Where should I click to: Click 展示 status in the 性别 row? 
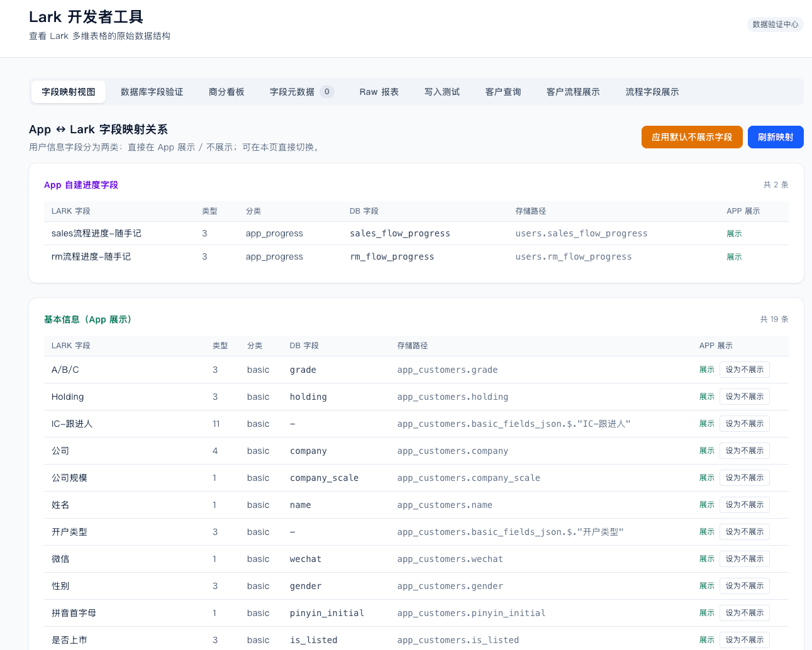(707, 586)
